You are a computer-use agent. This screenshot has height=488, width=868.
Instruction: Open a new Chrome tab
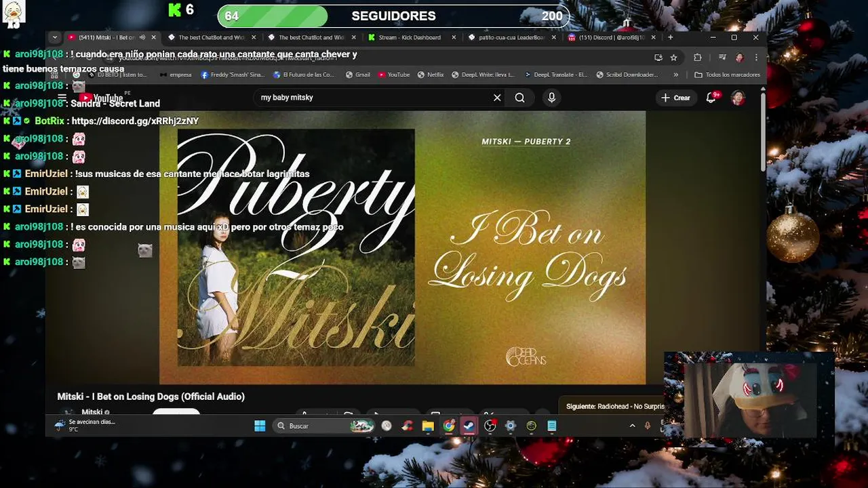[671, 37]
